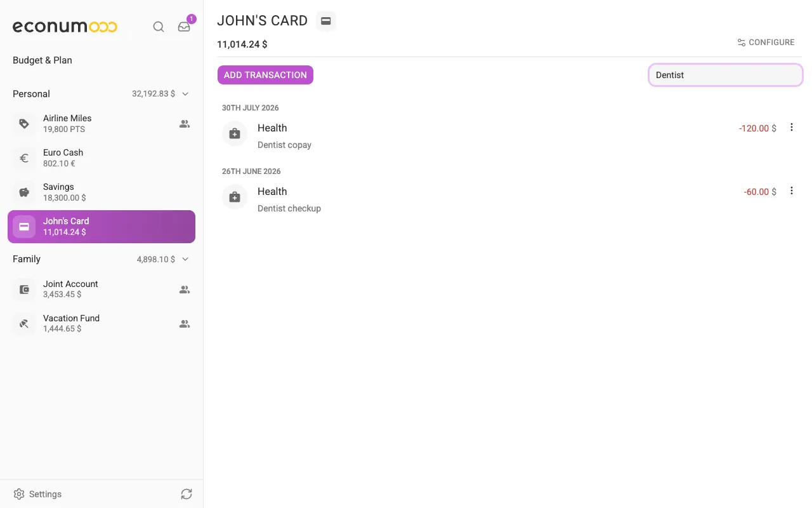Click the 11,014.24 $ balance under title
812x508 pixels.
point(242,44)
